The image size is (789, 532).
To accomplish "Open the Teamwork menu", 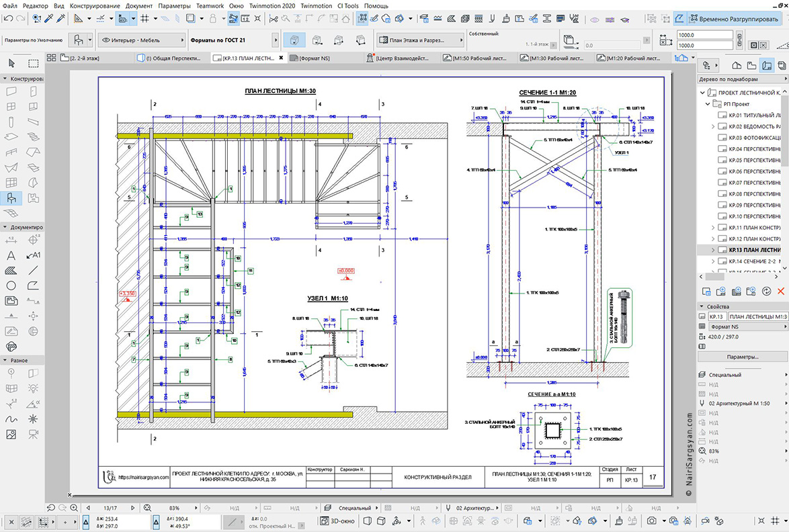I will click(210, 5).
